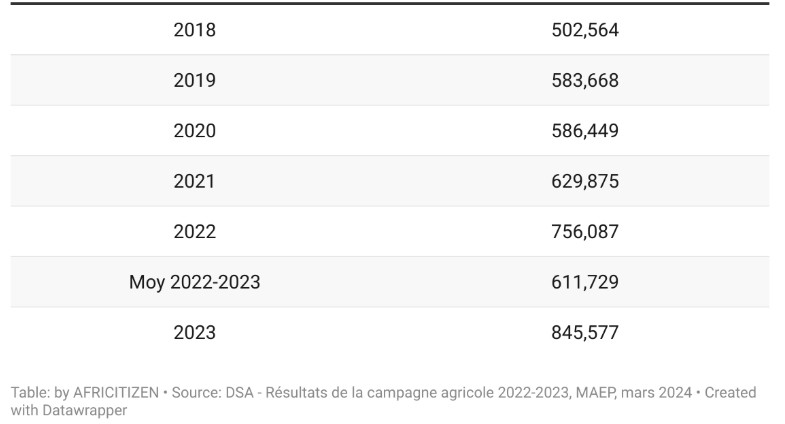
Task: Click the 2021 year cell
Action: click(x=194, y=181)
